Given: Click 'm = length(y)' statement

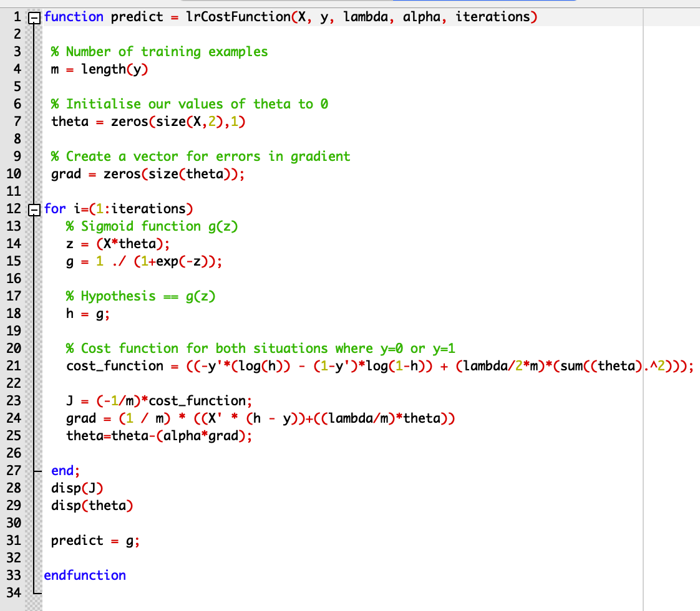Looking at the screenshot, I should [100, 69].
